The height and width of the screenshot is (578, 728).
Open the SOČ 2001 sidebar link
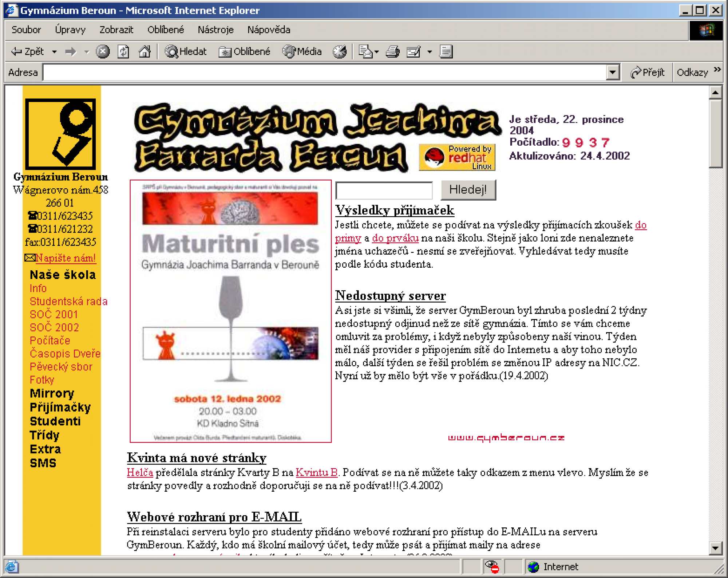(54, 314)
